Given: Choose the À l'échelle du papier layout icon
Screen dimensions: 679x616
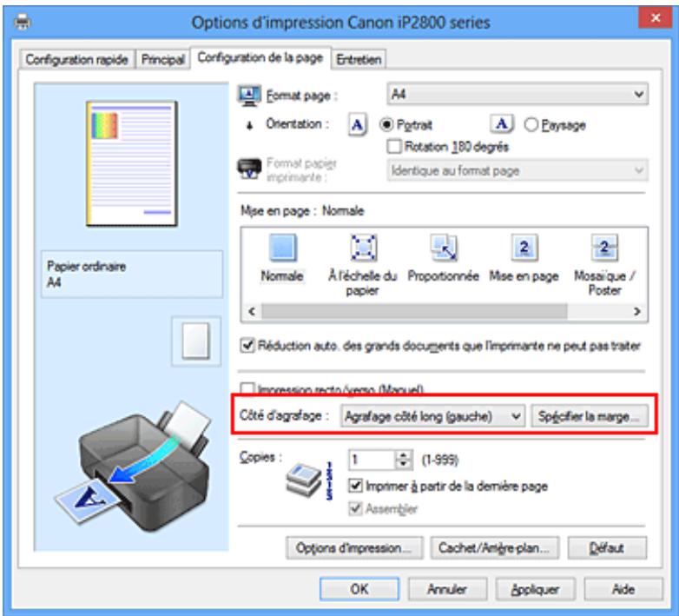Looking at the screenshot, I should pyautogui.click(x=363, y=248).
